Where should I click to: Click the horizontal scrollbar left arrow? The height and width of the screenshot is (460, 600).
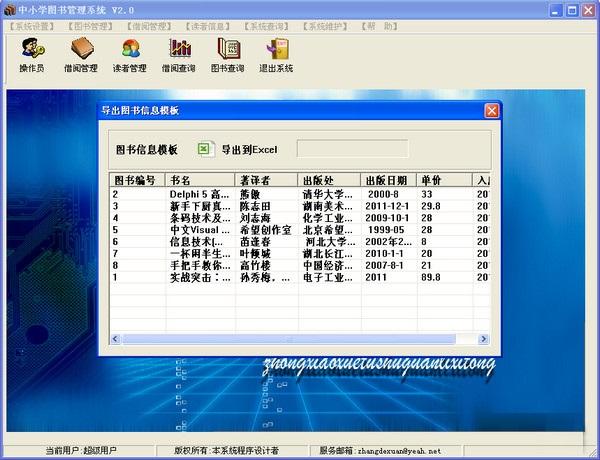click(x=116, y=339)
